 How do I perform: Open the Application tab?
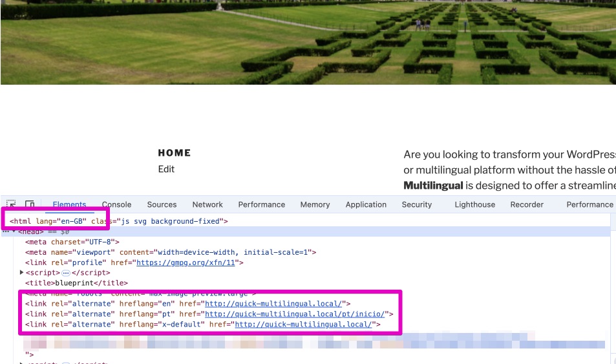coord(366,204)
